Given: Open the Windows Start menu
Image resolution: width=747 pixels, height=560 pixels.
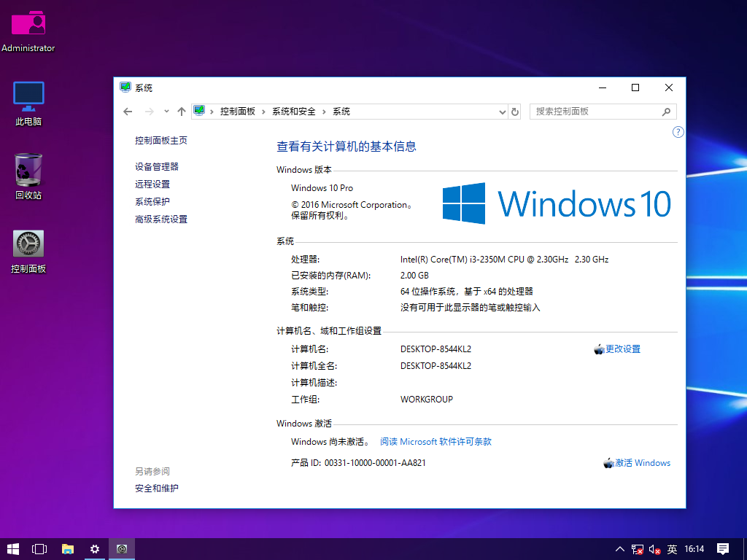Looking at the screenshot, I should click(x=13, y=549).
